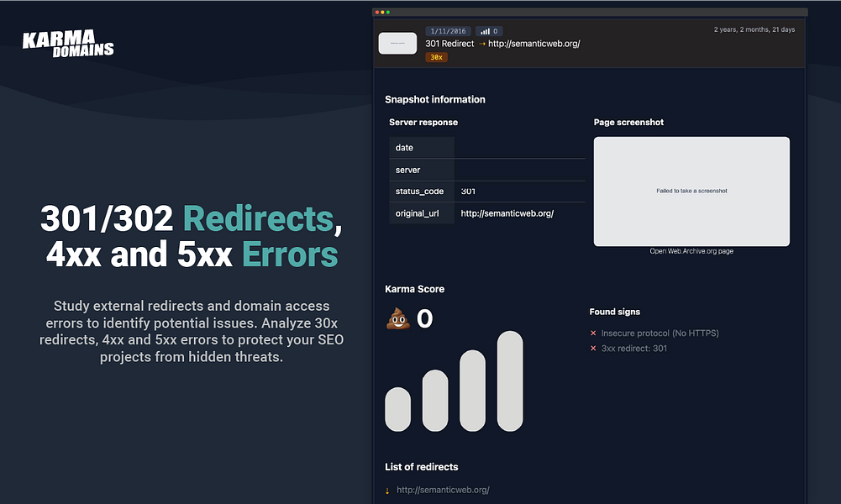The height and width of the screenshot is (504, 841).
Task: Click the small snapshot thumbnail in header
Action: [x=397, y=44]
